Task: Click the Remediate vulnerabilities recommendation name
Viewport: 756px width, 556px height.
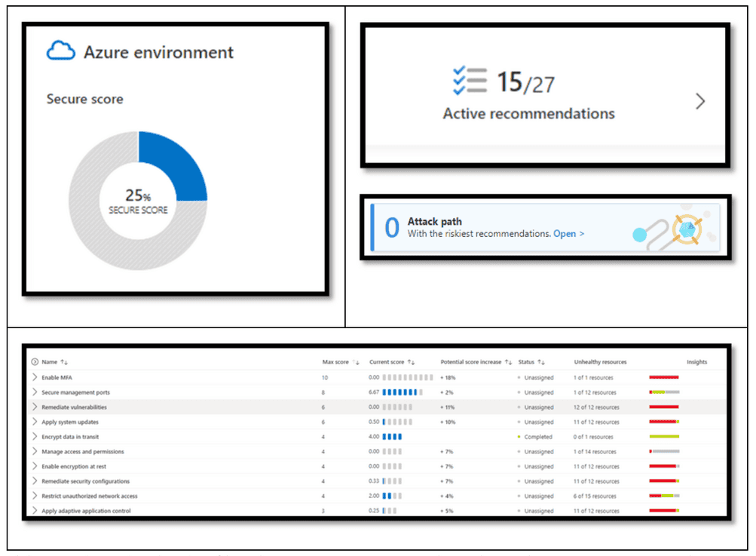Action: 74,407
